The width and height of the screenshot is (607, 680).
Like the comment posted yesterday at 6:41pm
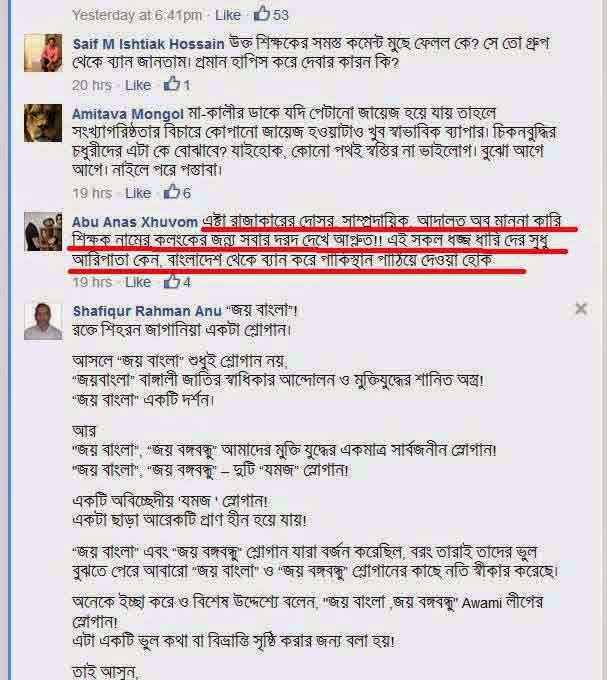click(x=228, y=15)
